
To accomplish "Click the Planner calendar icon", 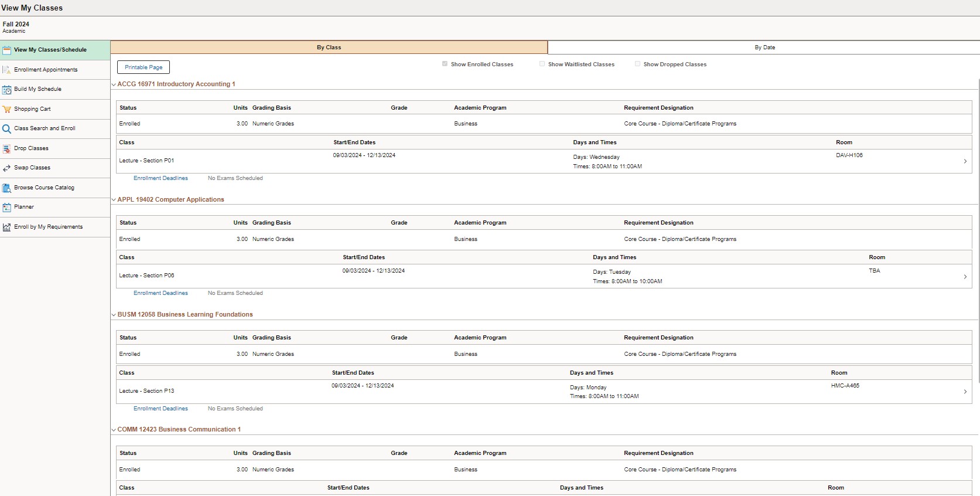I will tap(7, 208).
